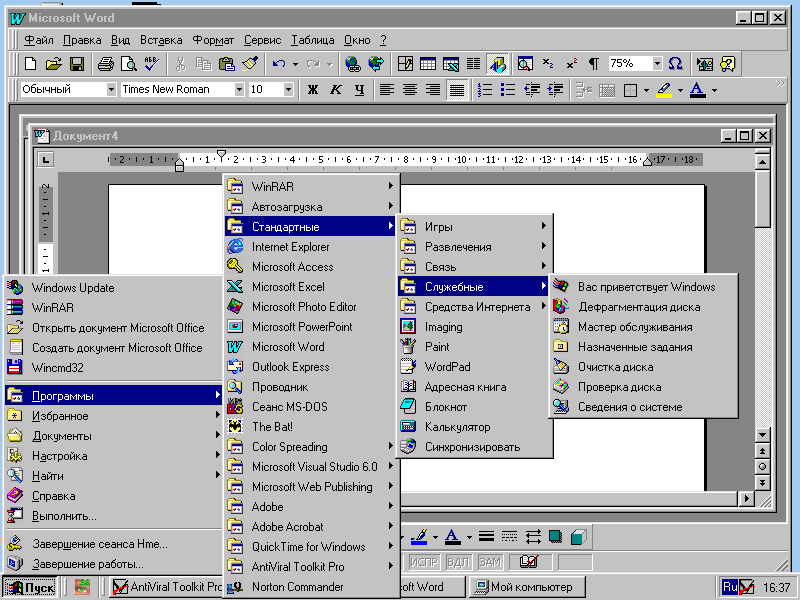Increase indent icon in formatting toolbar
The image size is (800, 600).
555,90
